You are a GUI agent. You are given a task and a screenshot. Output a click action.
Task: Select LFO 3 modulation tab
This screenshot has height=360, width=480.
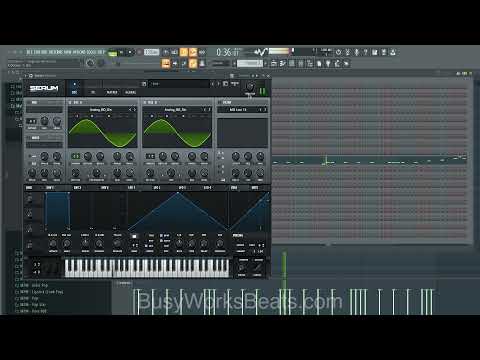(182, 188)
